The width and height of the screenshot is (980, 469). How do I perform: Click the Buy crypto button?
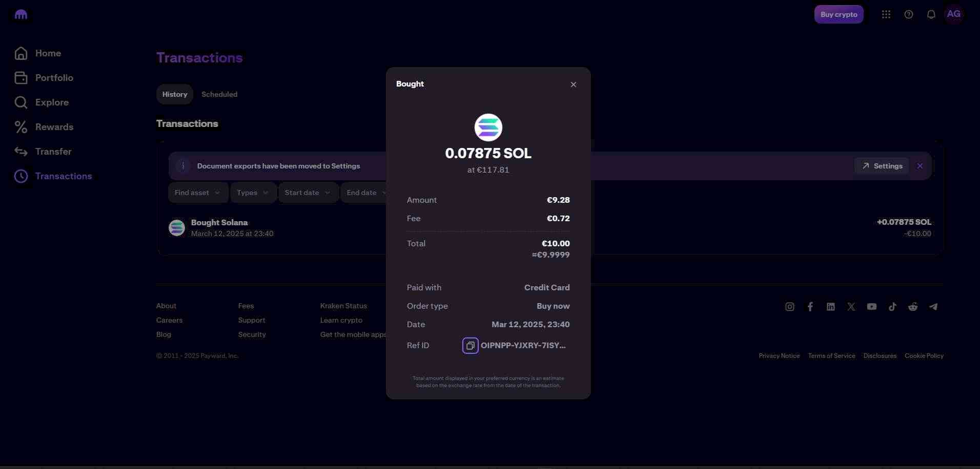click(839, 14)
